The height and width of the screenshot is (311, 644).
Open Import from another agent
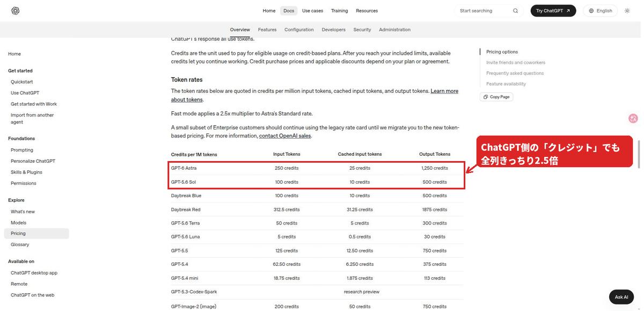(x=32, y=118)
